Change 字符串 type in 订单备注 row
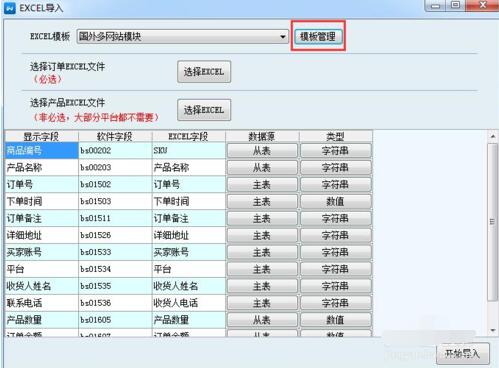Screen dimensions: 499x368 (x=336, y=219)
